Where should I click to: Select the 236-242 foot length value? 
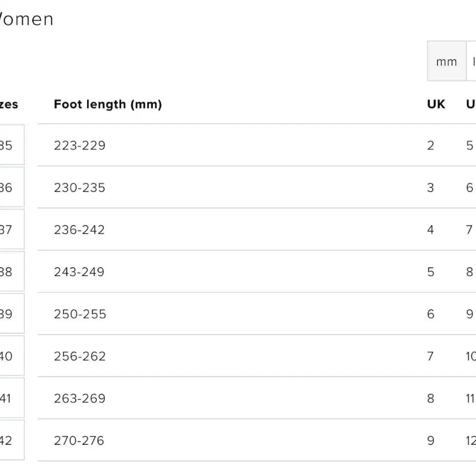(79, 230)
